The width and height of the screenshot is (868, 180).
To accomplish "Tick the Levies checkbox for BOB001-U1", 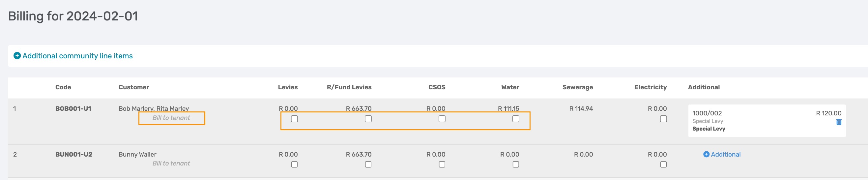I will pyautogui.click(x=294, y=119).
